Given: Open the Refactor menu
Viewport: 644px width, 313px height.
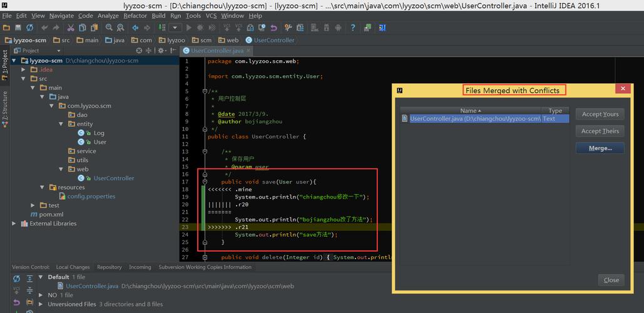Looking at the screenshot, I should pos(135,16).
